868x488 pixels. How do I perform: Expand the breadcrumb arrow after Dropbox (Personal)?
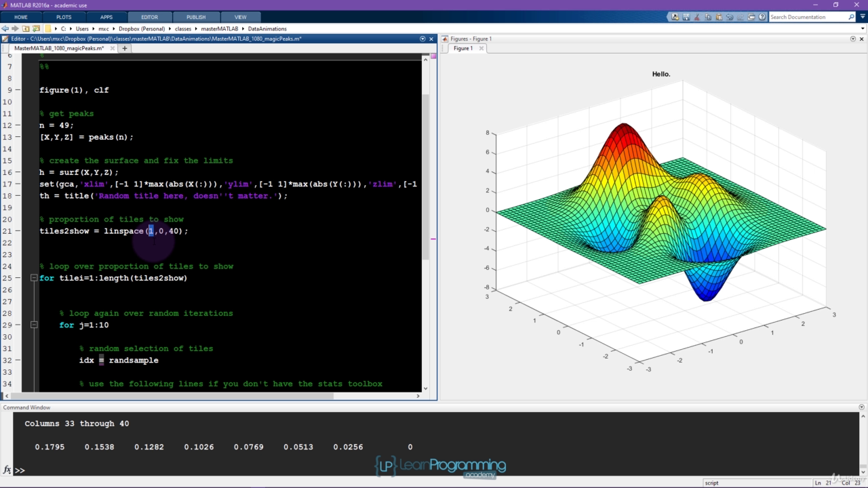170,28
